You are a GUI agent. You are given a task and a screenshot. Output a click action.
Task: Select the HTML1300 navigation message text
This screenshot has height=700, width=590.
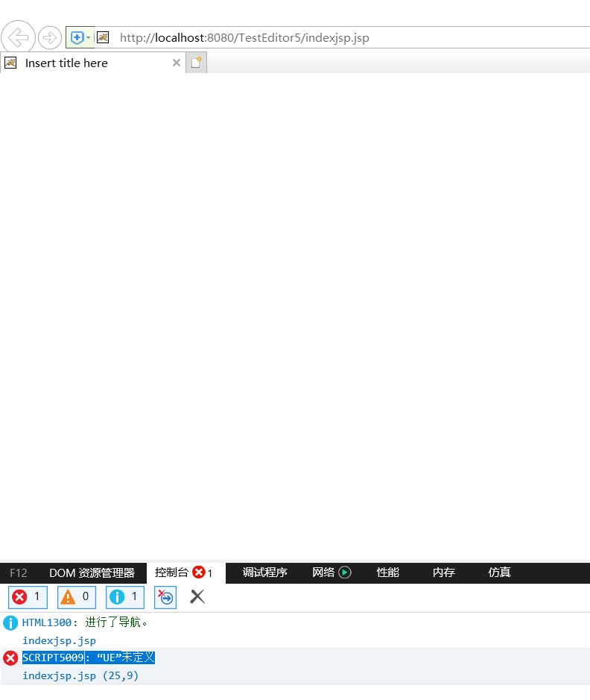click(85, 622)
